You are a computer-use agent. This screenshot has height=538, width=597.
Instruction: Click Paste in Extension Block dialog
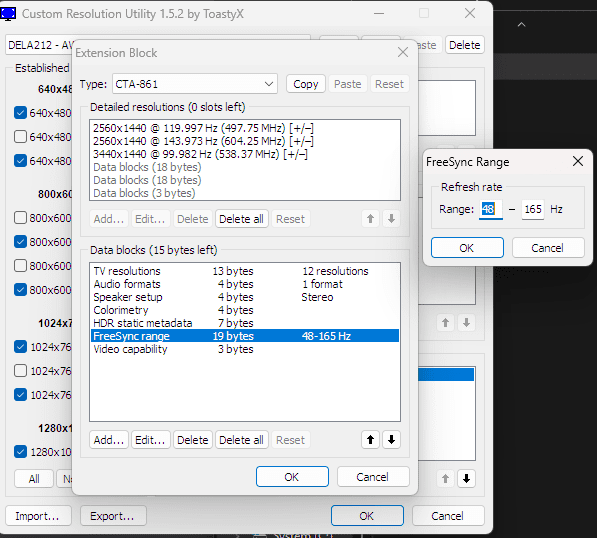[x=348, y=84]
